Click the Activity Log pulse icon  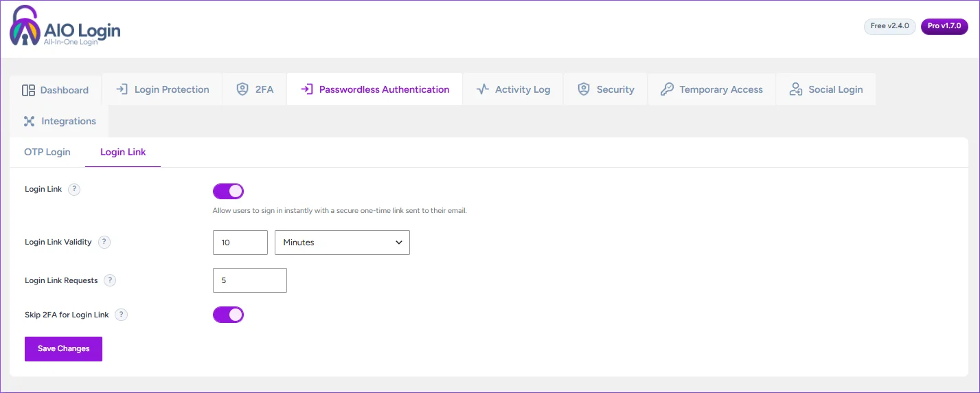483,89
